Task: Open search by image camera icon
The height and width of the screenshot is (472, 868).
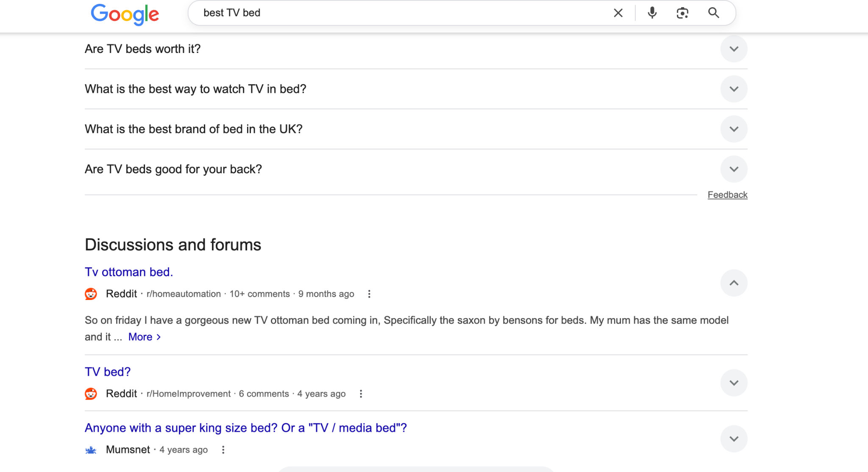Action: (x=682, y=13)
